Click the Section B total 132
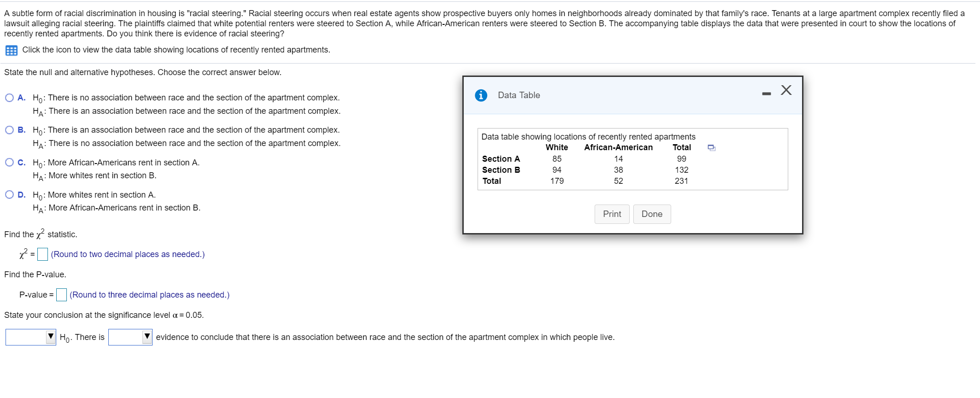980x398 pixels. (x=681, y=170)
